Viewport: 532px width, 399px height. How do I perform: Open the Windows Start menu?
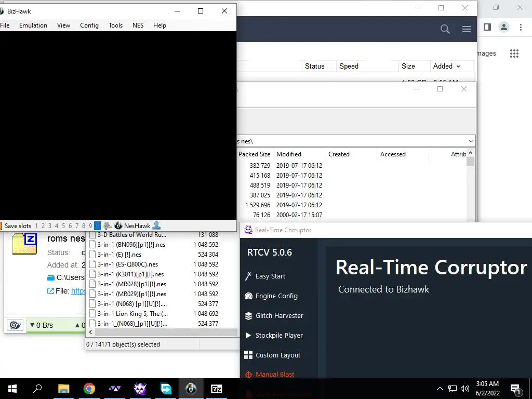(12, 389)
